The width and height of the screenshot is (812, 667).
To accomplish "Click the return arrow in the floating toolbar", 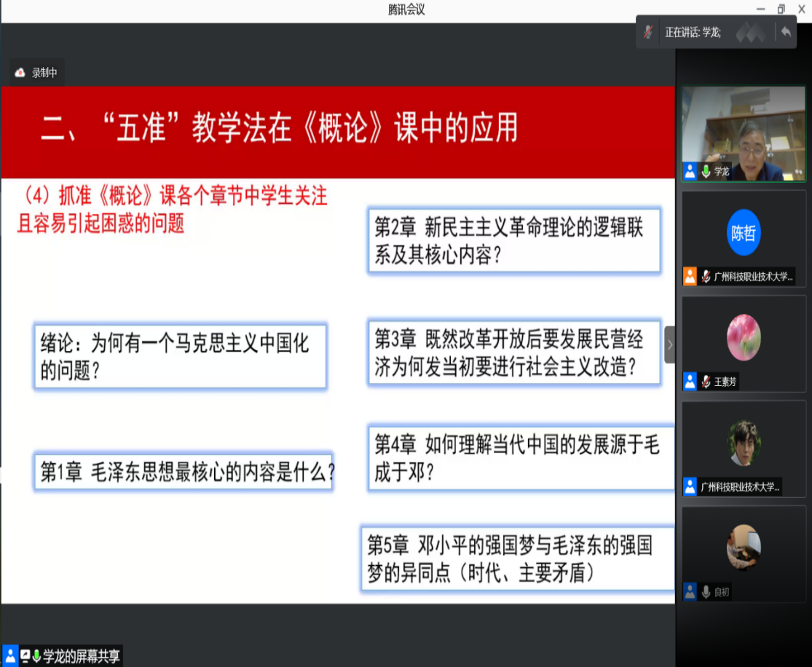I will click(786, 32).
